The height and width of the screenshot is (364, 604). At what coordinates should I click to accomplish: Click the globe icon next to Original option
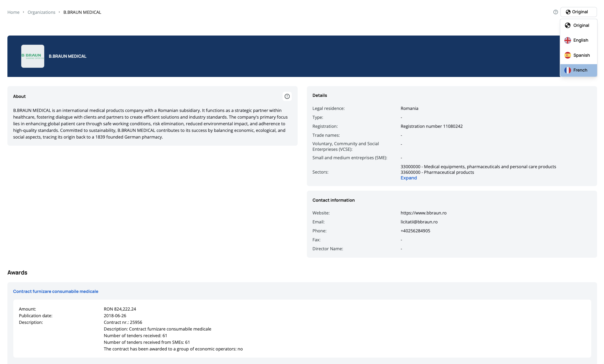(x=568, y=25)
